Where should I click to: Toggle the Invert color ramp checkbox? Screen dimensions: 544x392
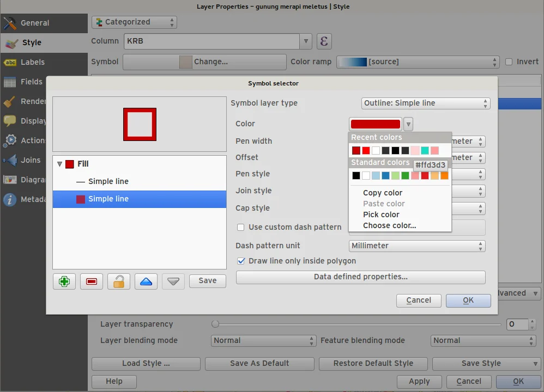[509, 62]
